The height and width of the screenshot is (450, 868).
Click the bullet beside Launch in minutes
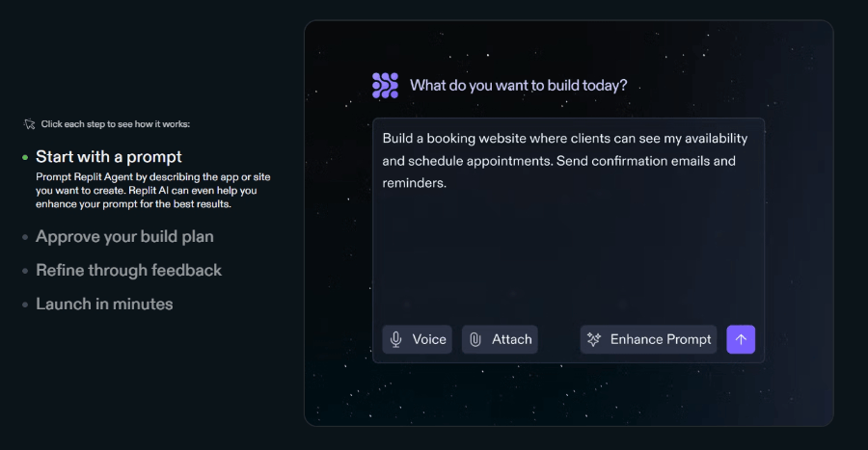pos(25,304)
